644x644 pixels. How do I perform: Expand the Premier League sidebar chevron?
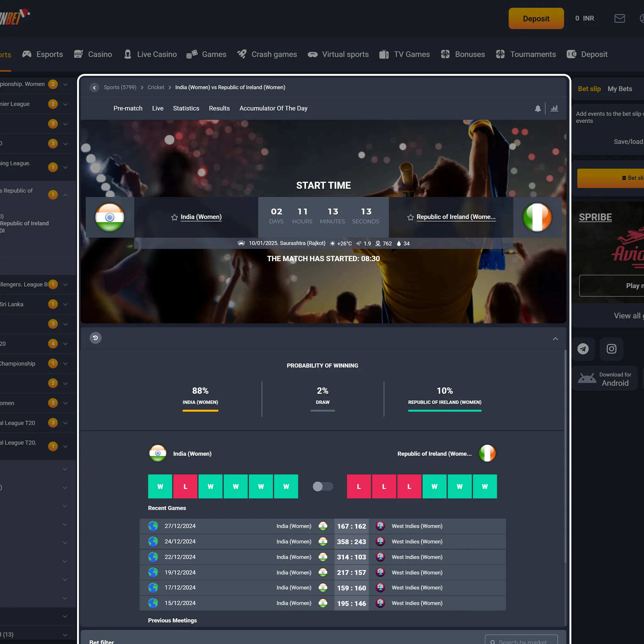[65, 104]
